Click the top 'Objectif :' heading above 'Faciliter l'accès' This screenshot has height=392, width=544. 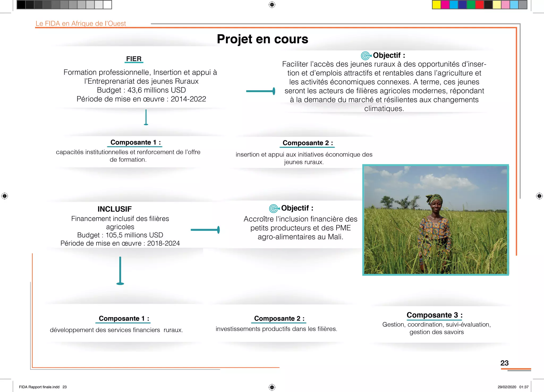[x=389, y=55]
